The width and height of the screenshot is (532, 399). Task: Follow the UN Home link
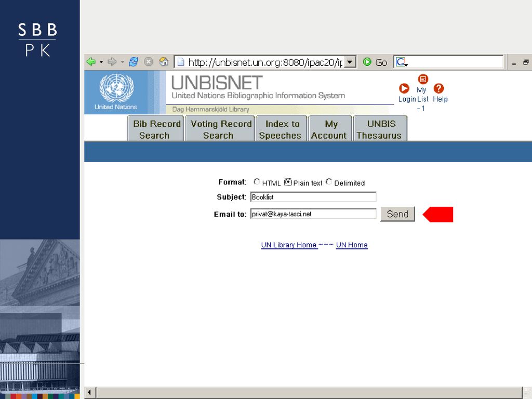click(352, 245)
